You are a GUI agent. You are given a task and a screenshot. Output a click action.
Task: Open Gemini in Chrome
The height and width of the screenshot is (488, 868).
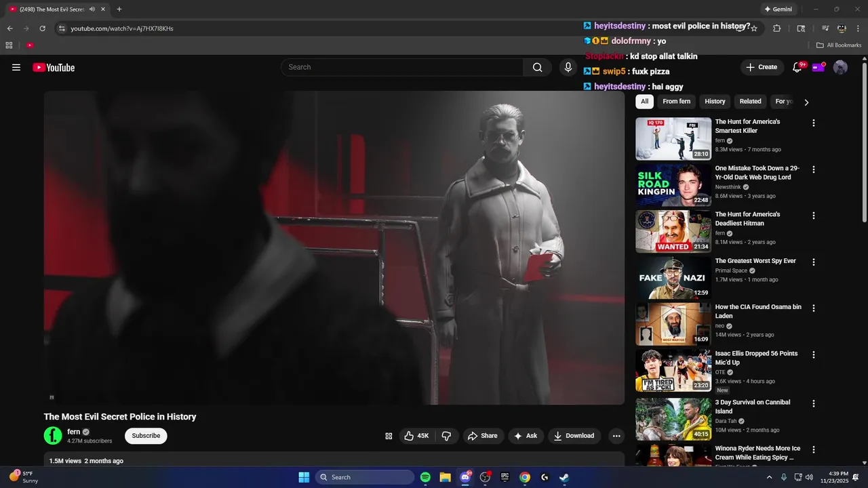(778, 9)
